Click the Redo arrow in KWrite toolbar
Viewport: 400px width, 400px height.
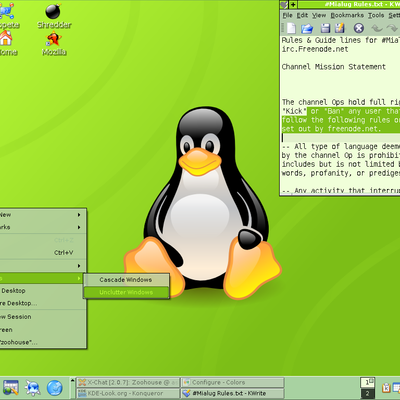pyautogui.click(x=392, y=28)
